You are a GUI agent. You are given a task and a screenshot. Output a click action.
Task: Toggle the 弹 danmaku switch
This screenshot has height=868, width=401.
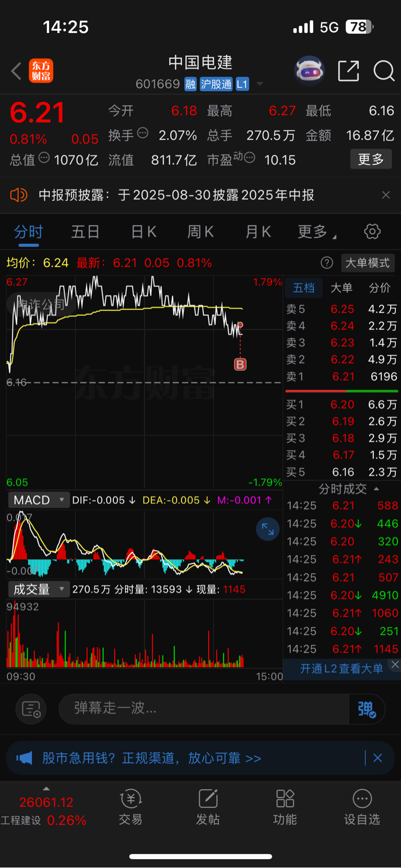tap(367, 709)
